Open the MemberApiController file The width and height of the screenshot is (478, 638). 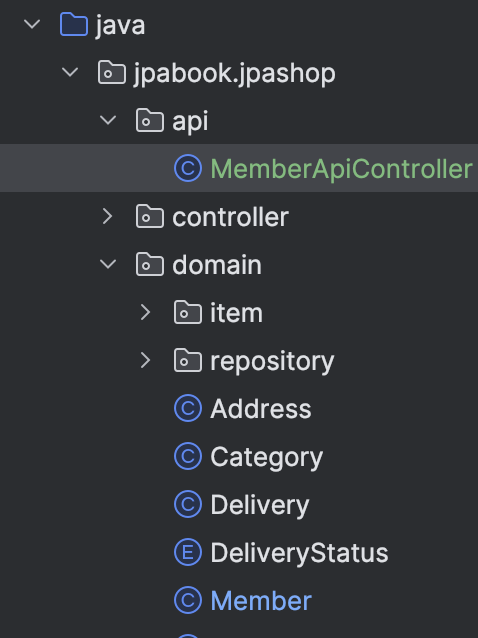click(341, 168)
